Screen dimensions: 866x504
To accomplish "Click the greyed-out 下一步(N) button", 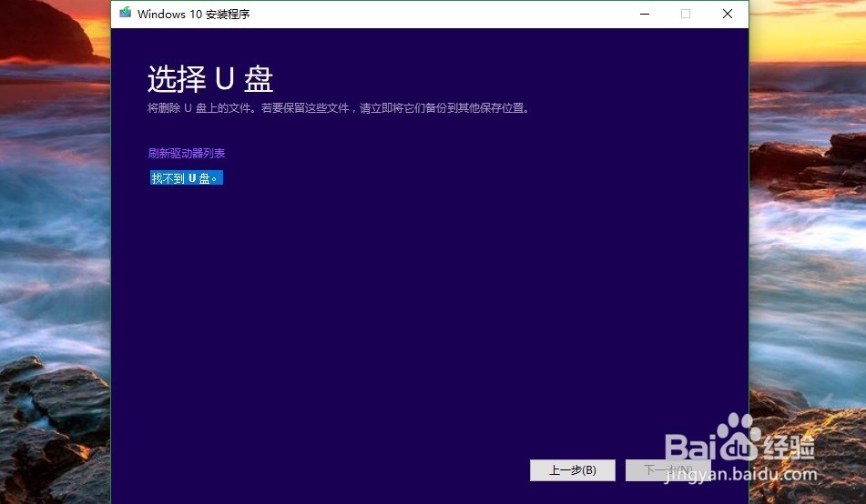I will tap(667, 469).
